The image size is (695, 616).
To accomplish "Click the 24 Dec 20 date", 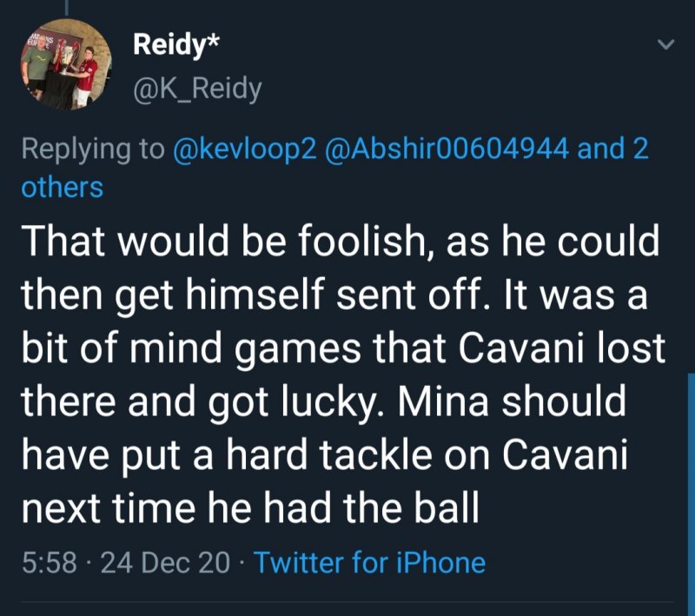I will click(x=166, y=562).
